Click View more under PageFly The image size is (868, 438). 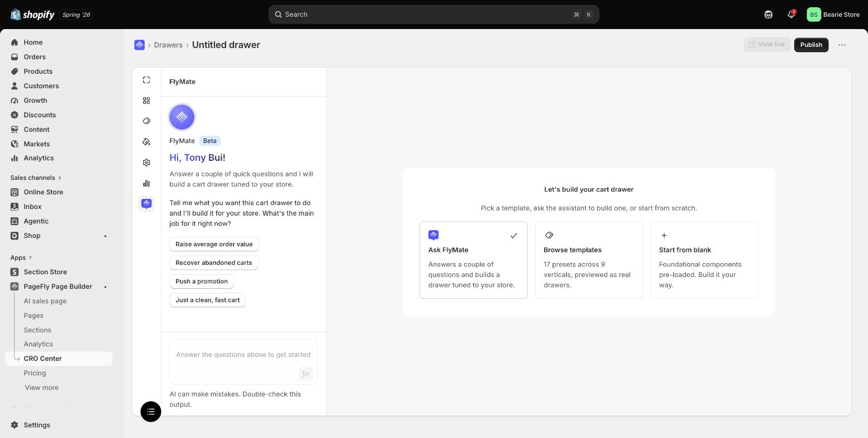pos(41,388)
